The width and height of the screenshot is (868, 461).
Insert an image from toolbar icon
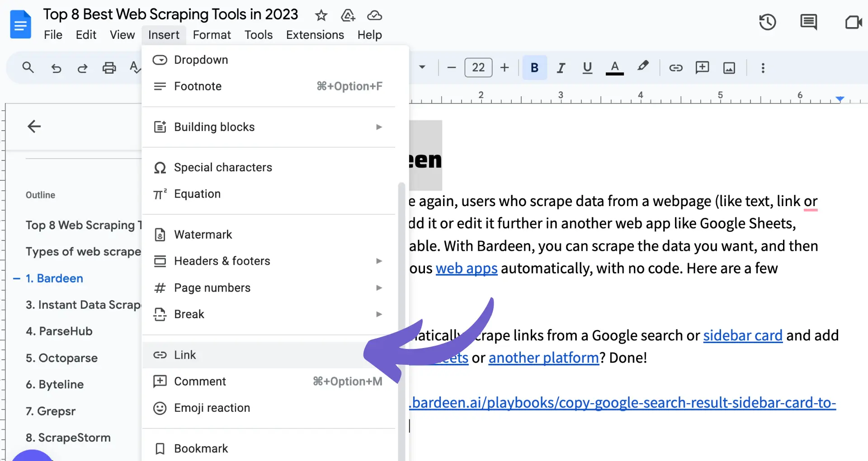(x=729, y=68)
